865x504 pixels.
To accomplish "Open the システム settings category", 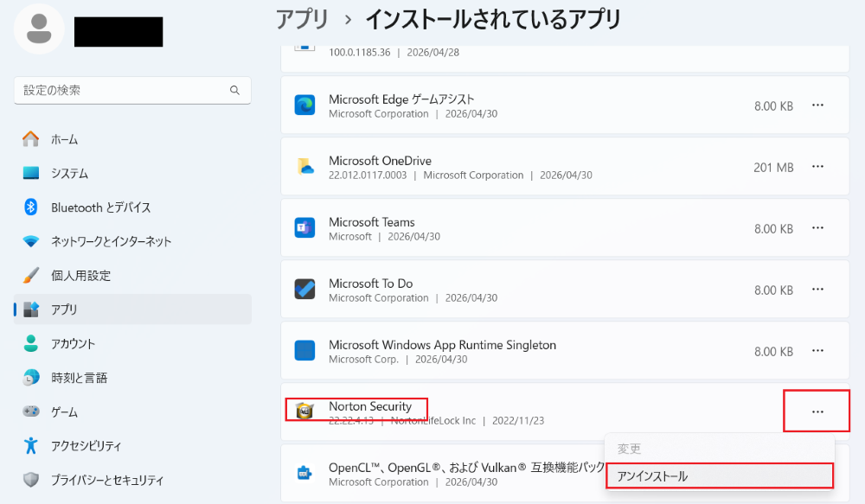I will coord(132,173).
